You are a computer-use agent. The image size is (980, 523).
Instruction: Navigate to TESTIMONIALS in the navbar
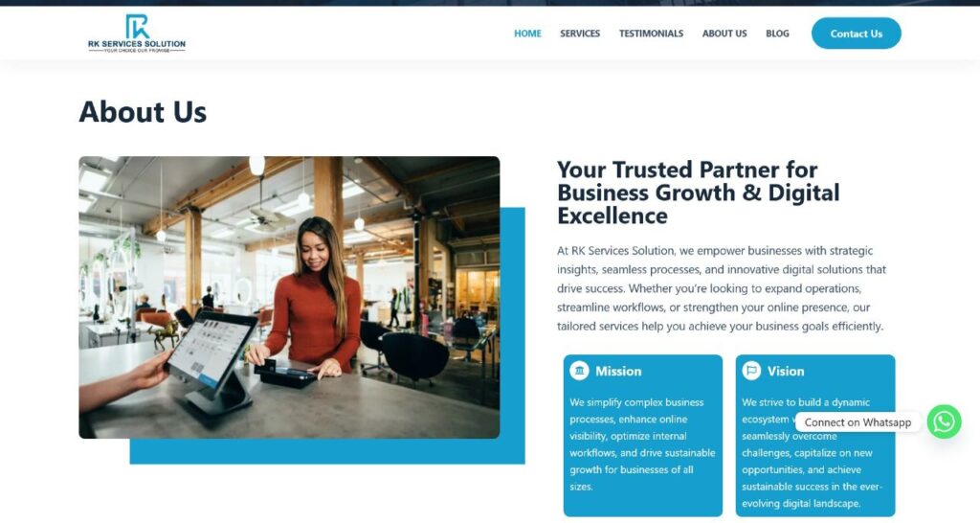(651, 34)
